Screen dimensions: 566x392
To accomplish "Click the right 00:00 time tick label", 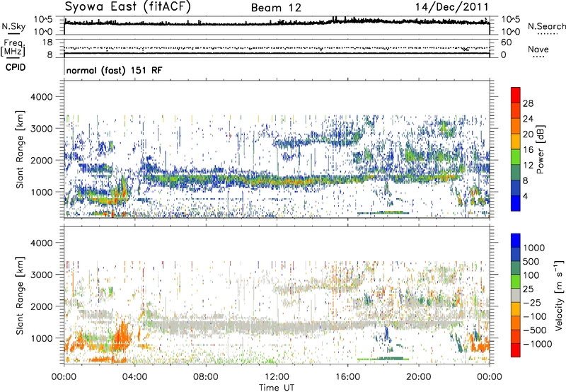I will (490, 377).
